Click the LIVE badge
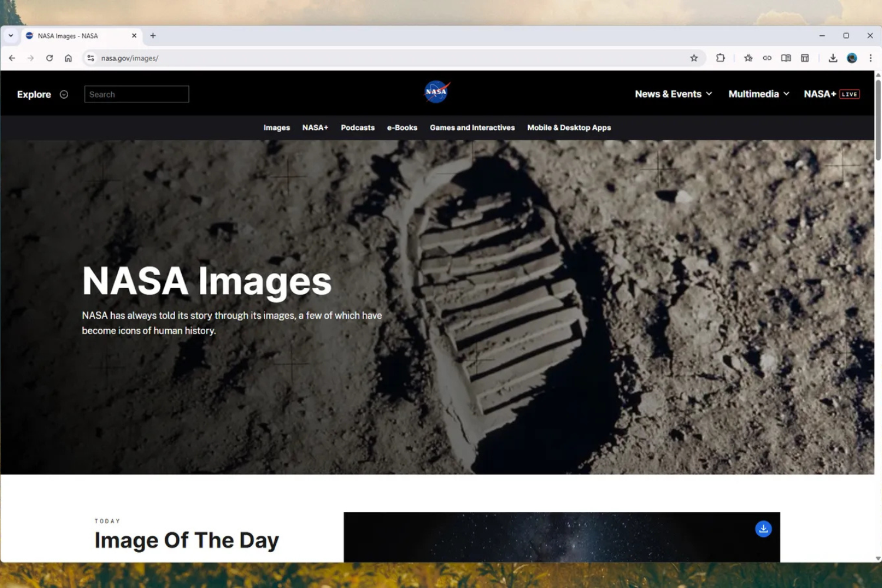The height and width of the screenshot is (588, 882). (850, 94)
